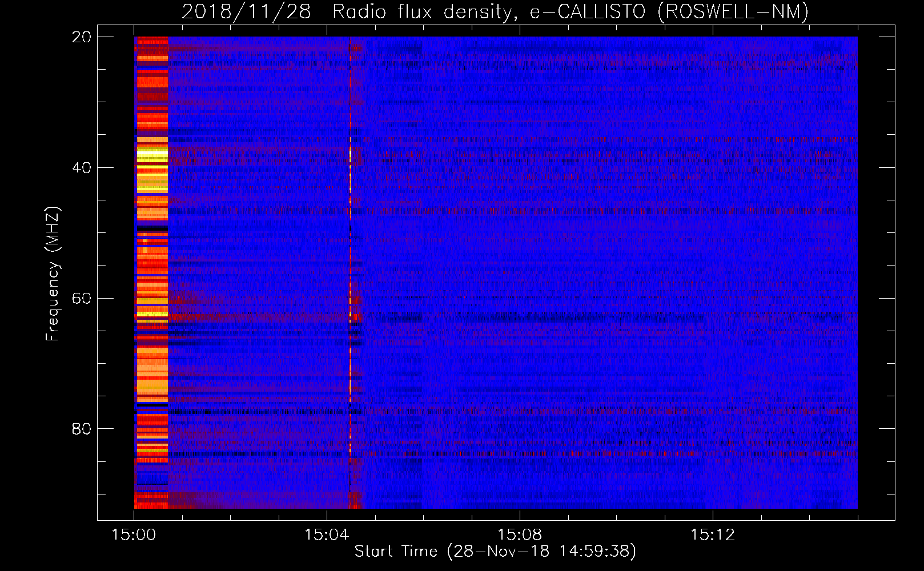Click the bright vertical burst line near 15:04

350,272
